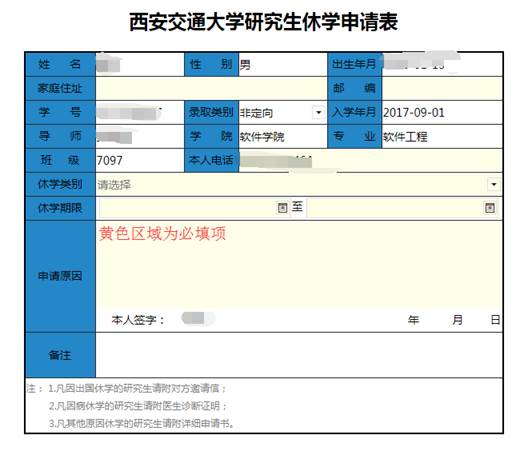Open the 请选择 leave type combo box

[299, 185]
